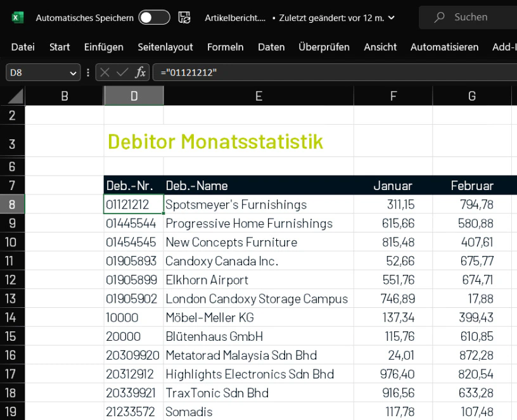This screenshot has height=420, width=517.
Task: Select Möbel-Meller KG cell
Action: click(259, 317)
